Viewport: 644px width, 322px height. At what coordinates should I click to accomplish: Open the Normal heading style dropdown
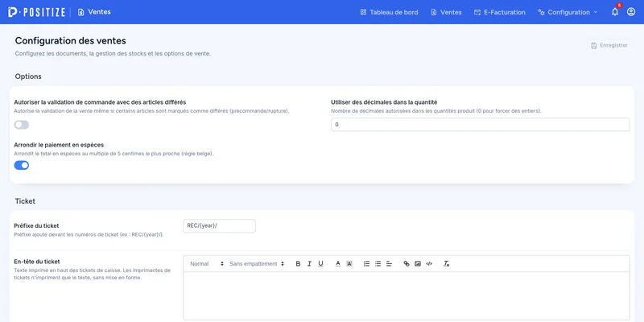point(207,264)
